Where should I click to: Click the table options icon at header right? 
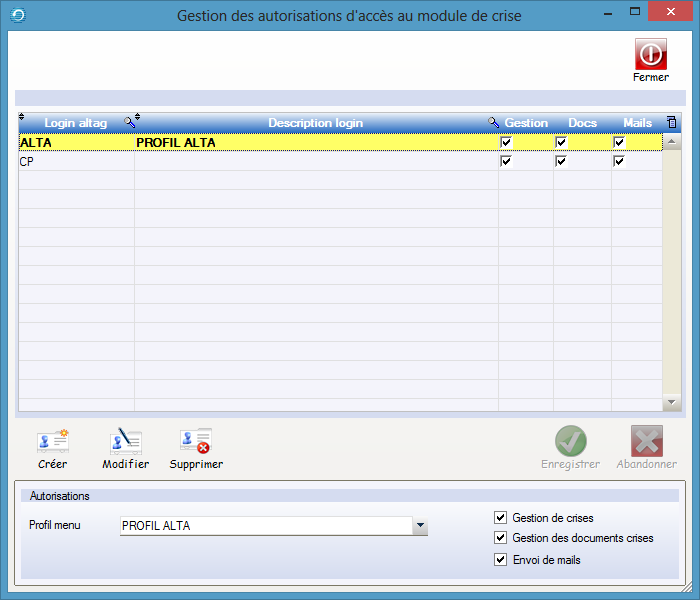[672, 122]
